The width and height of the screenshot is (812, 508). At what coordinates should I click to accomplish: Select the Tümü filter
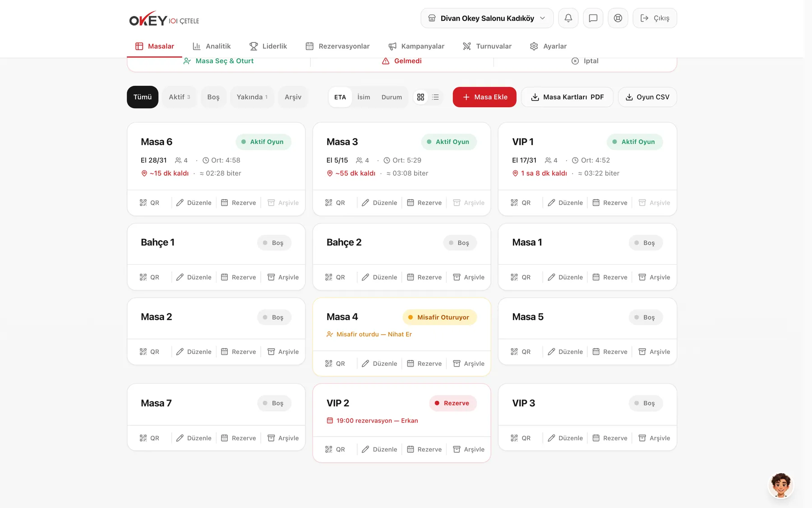(143, 97)
